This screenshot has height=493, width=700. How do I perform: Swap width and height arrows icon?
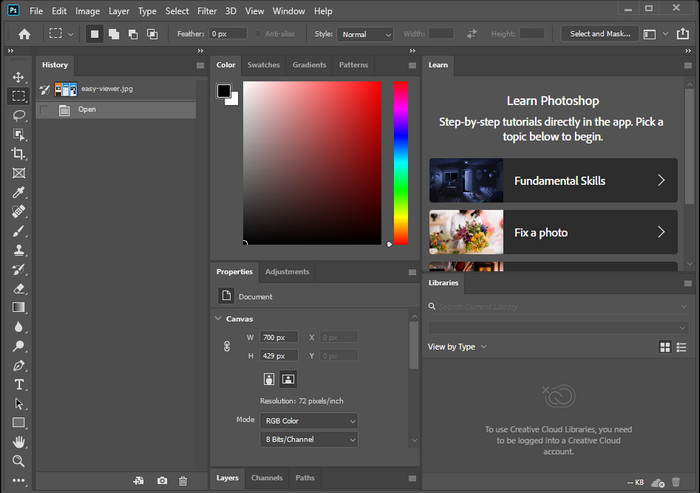pos(471,33)
